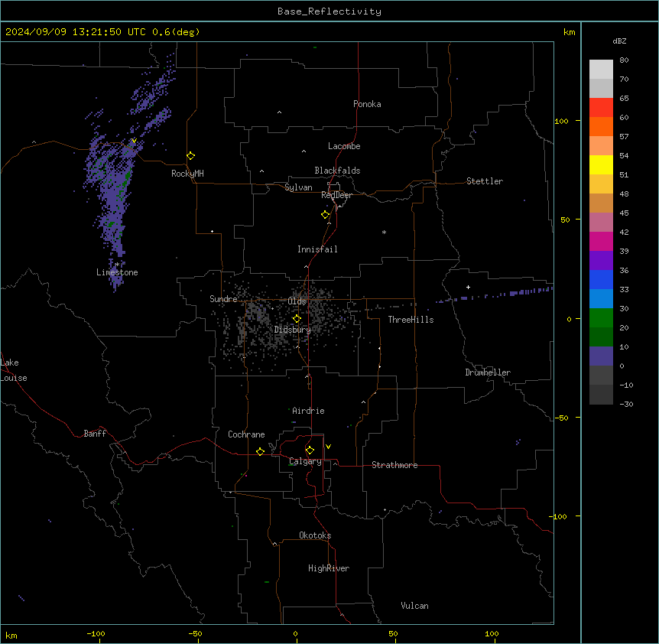Click the yellow diamond marker below Cochrane
This screenshot has width=659, height=644.
(x=260, y=451)
